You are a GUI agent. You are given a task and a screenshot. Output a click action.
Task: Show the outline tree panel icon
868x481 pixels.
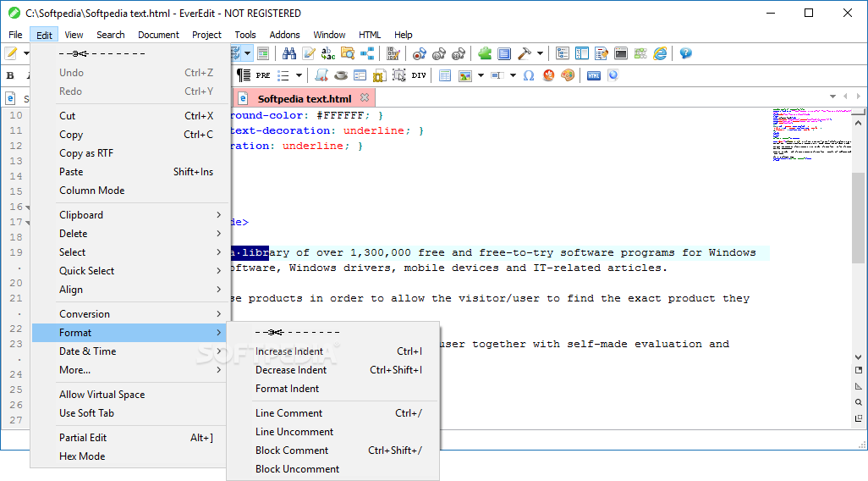pyautogui.click(x=563, y=53)
